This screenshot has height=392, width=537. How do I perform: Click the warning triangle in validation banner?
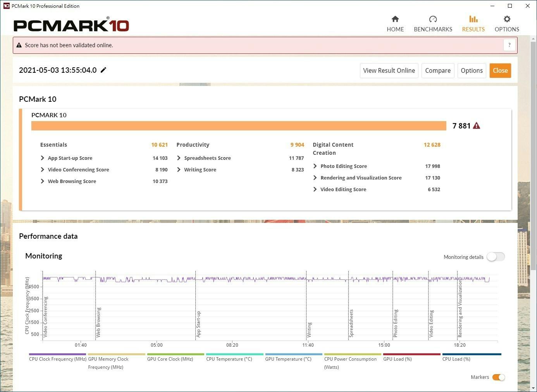[x=19, y=45]
